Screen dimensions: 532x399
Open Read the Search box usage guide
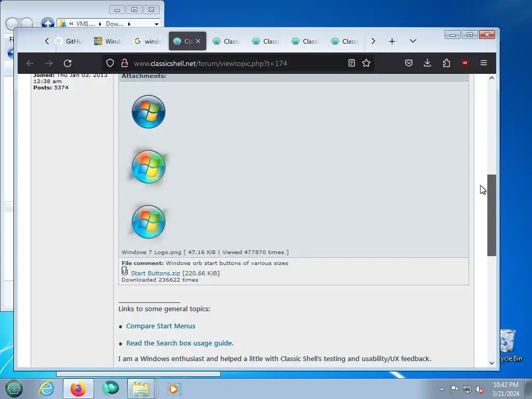[179, 343]
